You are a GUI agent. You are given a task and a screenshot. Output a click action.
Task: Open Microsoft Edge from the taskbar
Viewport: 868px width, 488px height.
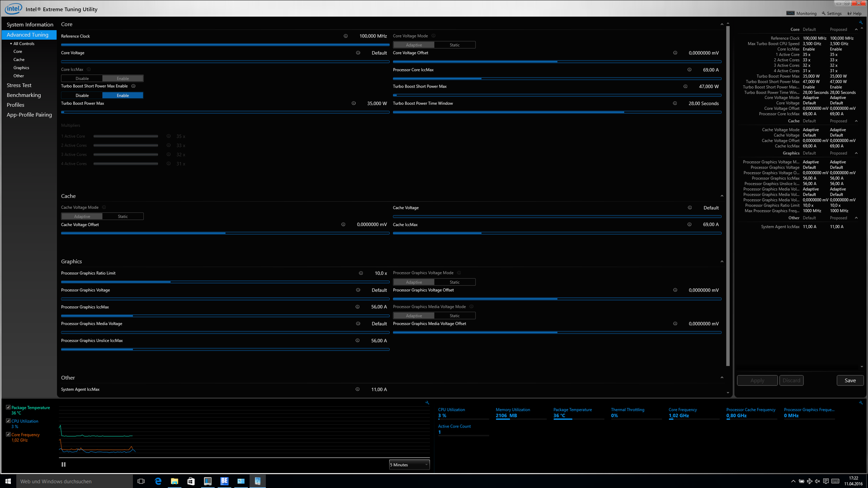(x=158, y=481)
